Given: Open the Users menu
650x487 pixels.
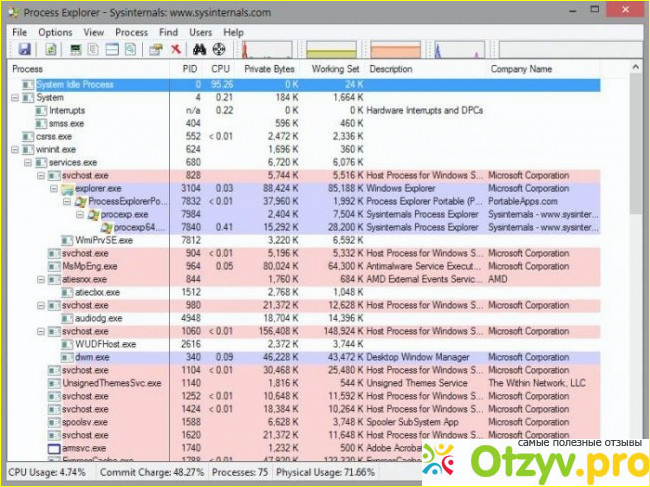Looking at the screenshot, I should coord(200,32).
